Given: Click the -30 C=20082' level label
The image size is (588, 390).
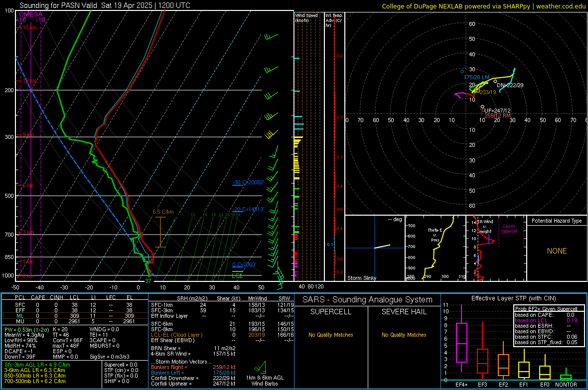Looking at the screenshot, I should click(248, 183).
